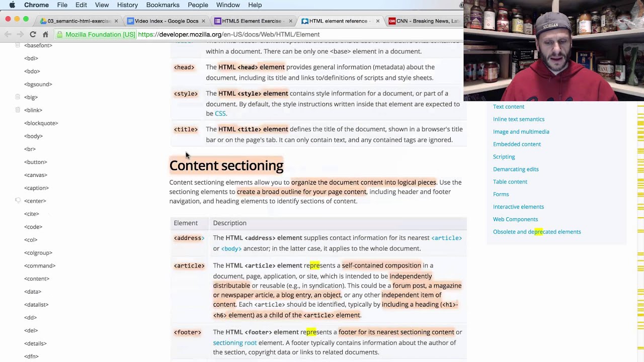Close the 03_semantic-html-exercise tab

pos(116,21)
